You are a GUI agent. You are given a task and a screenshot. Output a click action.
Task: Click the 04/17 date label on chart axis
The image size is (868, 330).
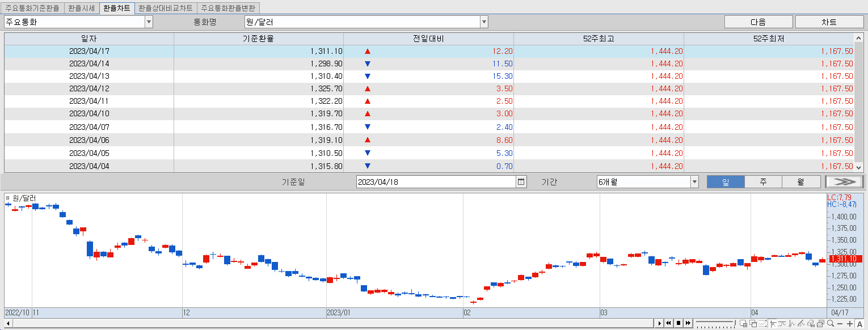(840, 312)
